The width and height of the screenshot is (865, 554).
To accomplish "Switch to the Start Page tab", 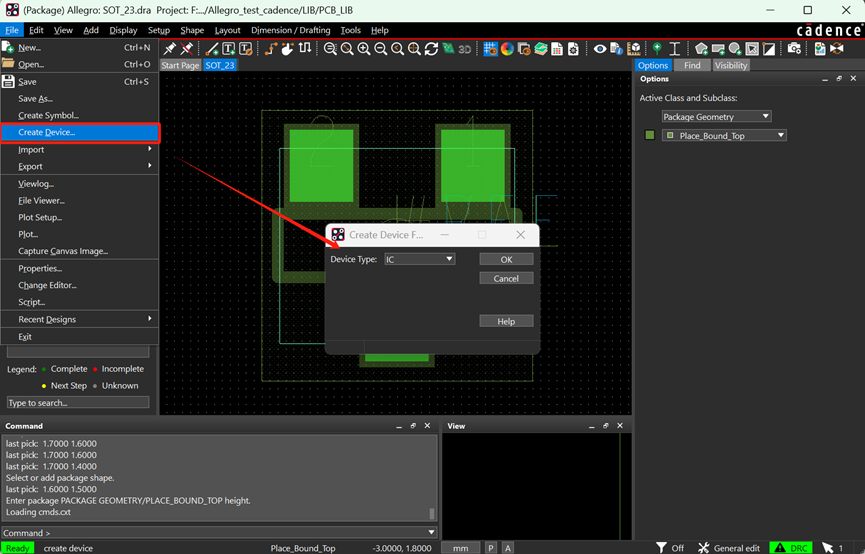I will [180, 65].
